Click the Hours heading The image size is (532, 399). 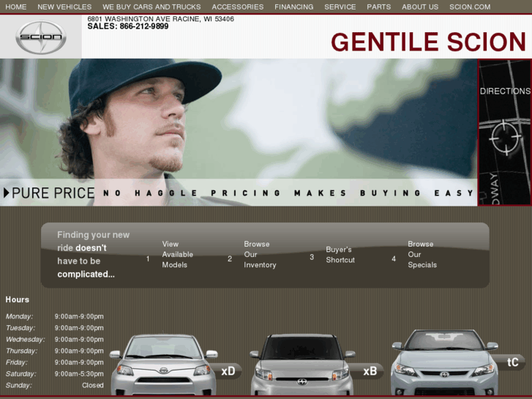tap(18, 299)
